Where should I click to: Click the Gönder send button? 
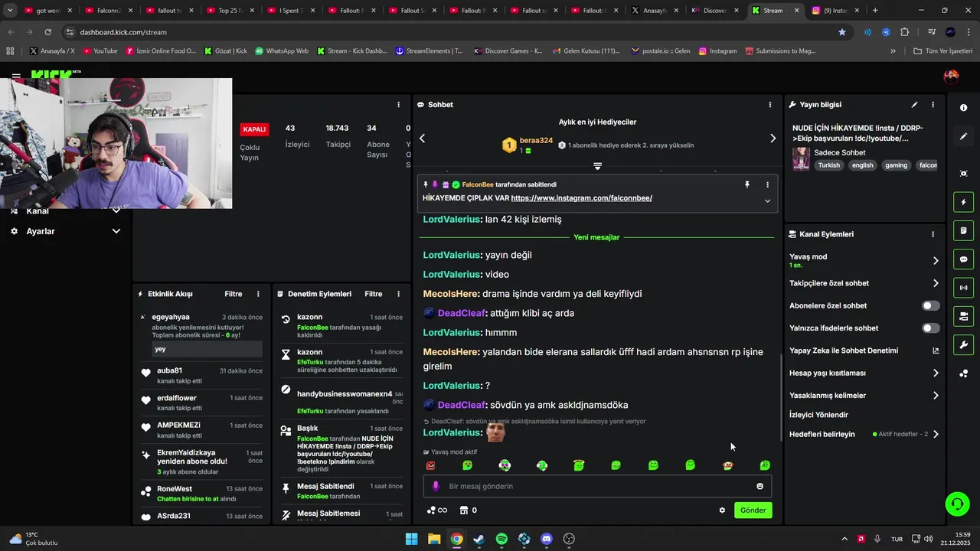click(753, 510)
